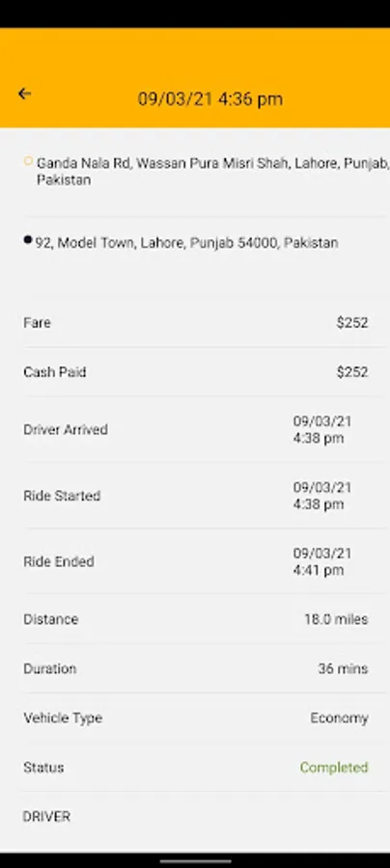
Task: Tap the green Completed status text
Action: pyautogui.click(x=334, y=768)
